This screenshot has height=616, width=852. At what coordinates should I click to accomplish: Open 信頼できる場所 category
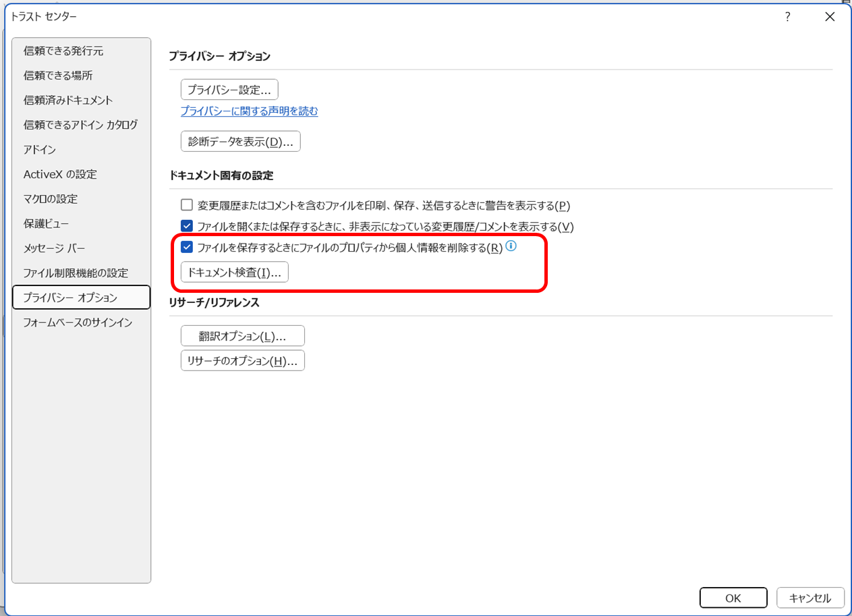81,76
